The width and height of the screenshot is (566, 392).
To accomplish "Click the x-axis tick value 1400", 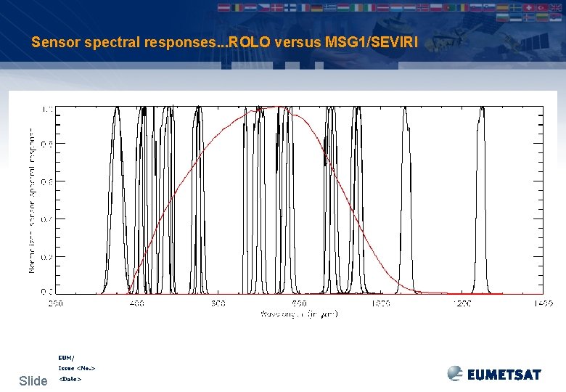I will 544,303.
